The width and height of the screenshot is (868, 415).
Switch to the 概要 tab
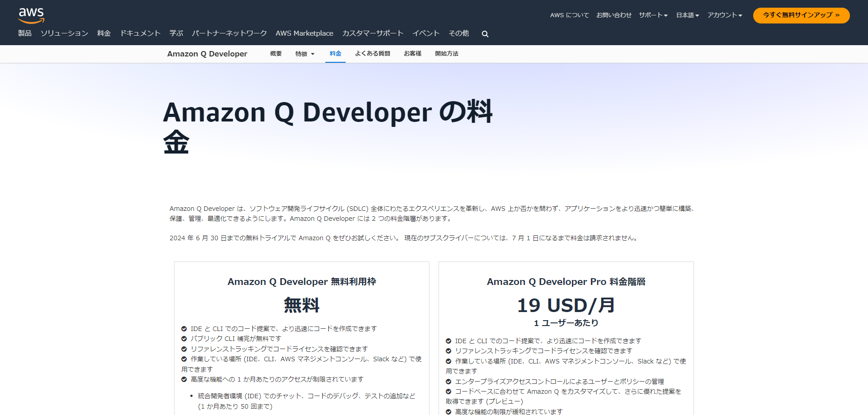[275, 54]
